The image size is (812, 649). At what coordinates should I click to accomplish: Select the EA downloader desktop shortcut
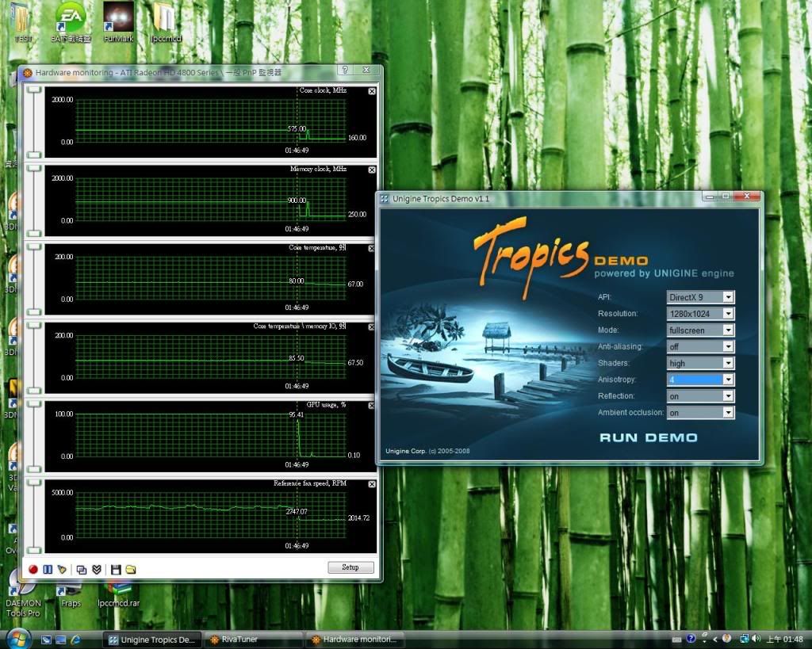click(x=71, y=23)
